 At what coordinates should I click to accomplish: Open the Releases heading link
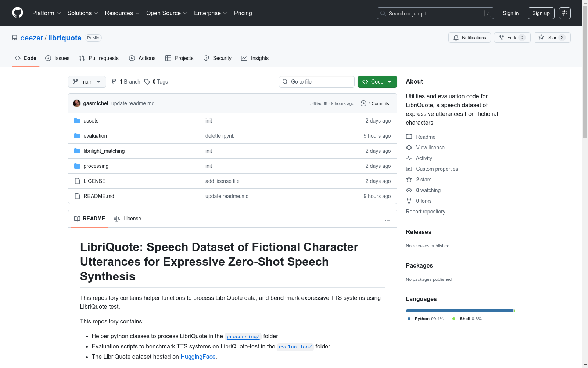[x=419, y=232]
